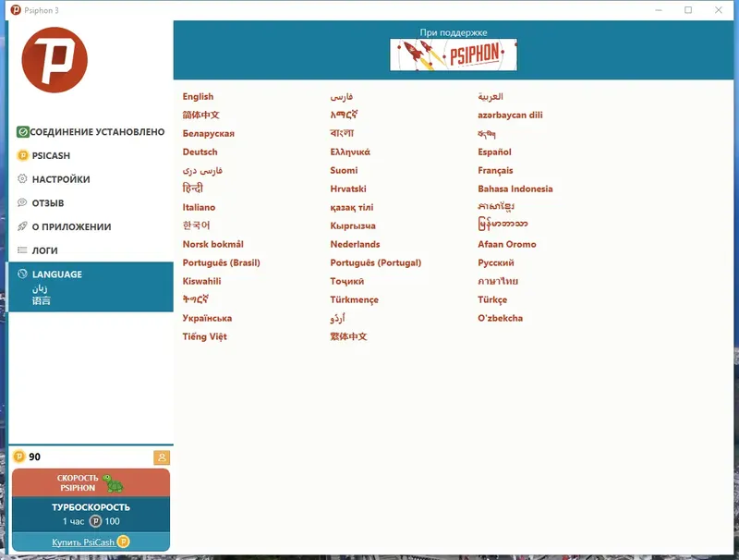739x560 pixels.
Task: Choose Português (Portugal) language
Action: tap(376, 262)
